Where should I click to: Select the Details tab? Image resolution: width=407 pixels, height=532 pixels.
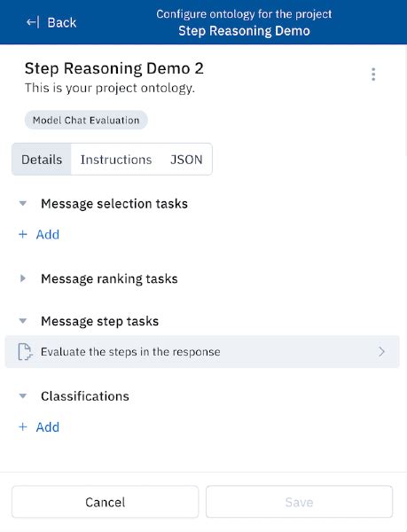[42, 160]
